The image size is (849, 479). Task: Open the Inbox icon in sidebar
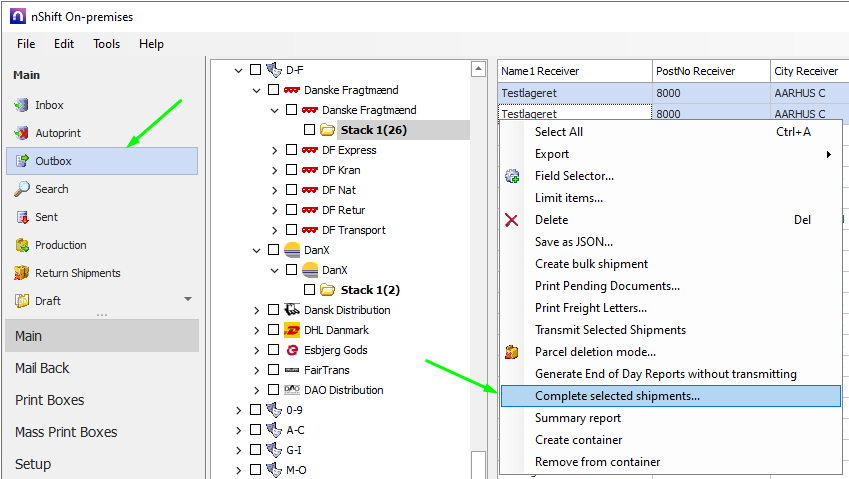pyautogui.click(x=22, y=105)
